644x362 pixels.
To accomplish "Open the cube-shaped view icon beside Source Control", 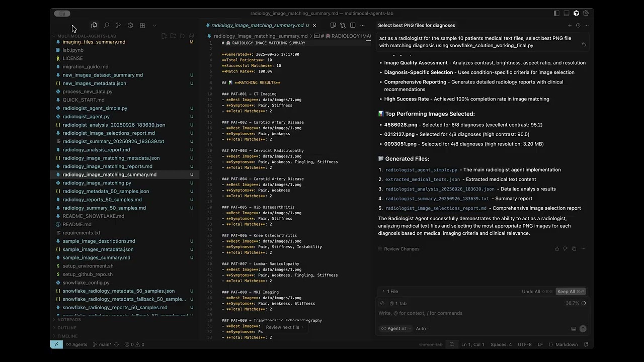I will [x=130, y=25].
